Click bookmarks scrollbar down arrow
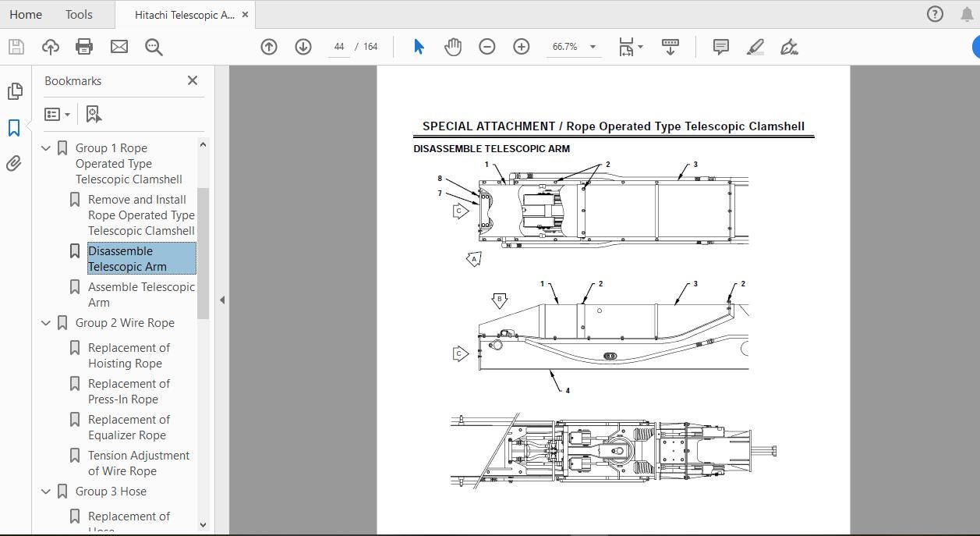 tap(203, 525)
